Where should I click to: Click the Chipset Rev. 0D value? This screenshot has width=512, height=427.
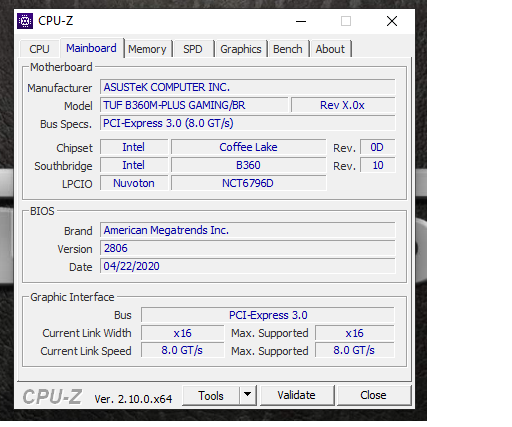(377, 147)
